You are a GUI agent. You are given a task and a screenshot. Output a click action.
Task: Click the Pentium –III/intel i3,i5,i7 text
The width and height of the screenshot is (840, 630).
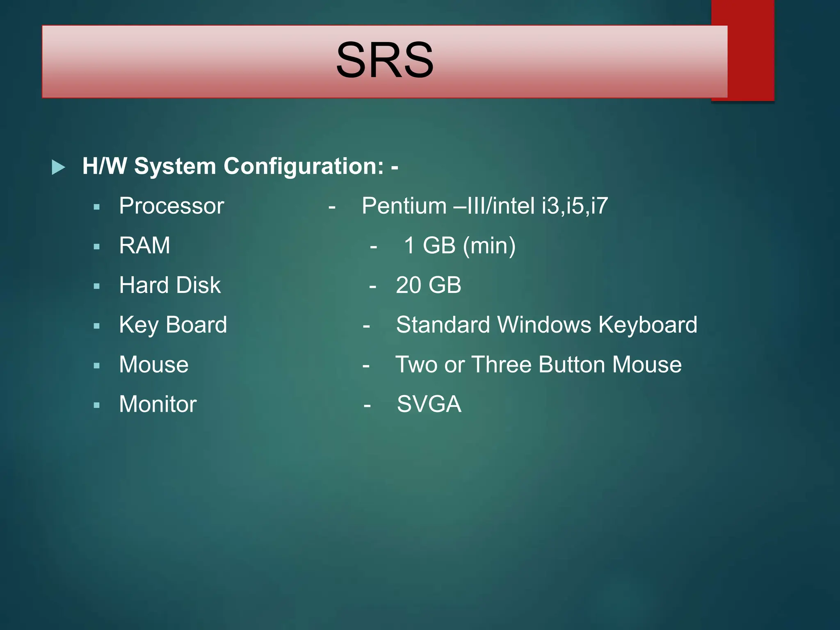tap(484, 205)
